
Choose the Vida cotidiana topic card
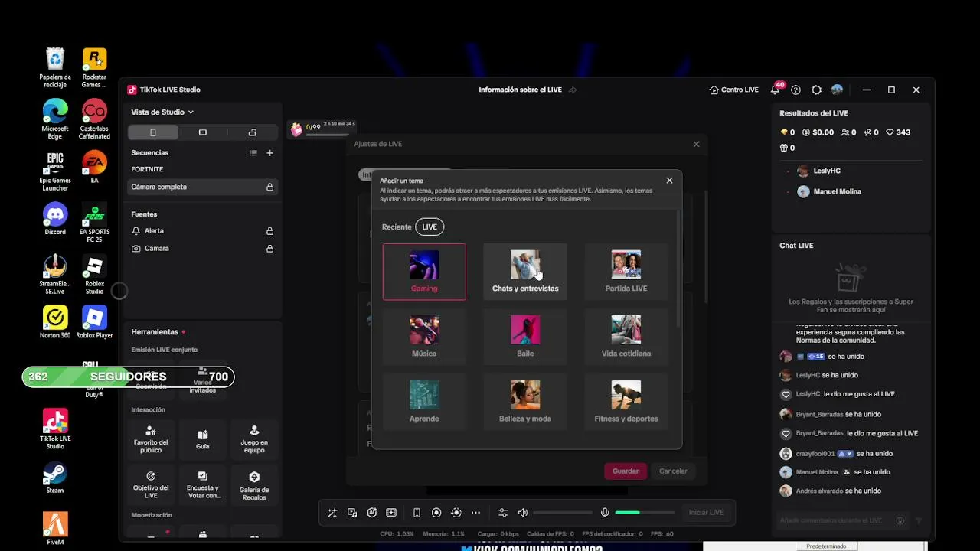click(x=626, y=337)
